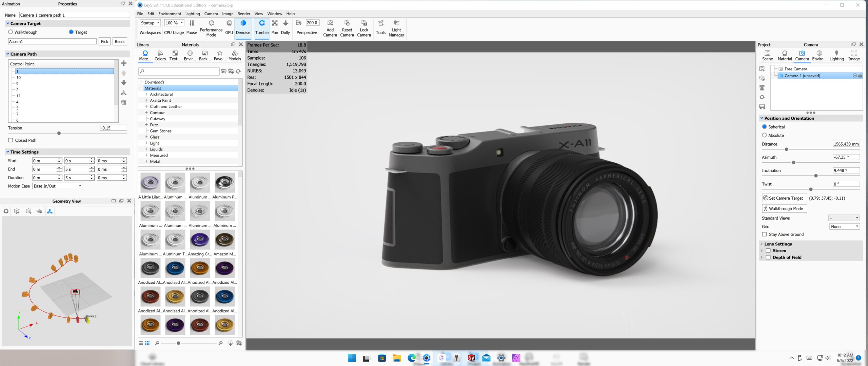
Task: Click the Walkthrough Mode button
Action: [x=784, y=209]
